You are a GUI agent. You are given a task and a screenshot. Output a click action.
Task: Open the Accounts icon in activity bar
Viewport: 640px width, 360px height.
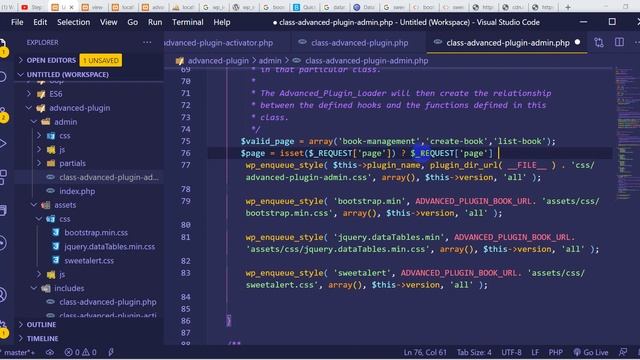click(x=2, y=295)
